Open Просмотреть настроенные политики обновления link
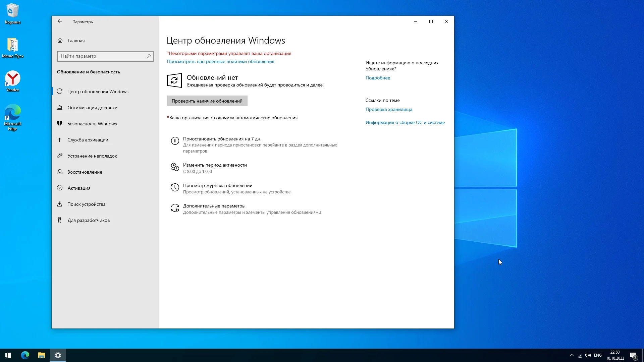This screenshot has width=644, height=362. [220, 61]
